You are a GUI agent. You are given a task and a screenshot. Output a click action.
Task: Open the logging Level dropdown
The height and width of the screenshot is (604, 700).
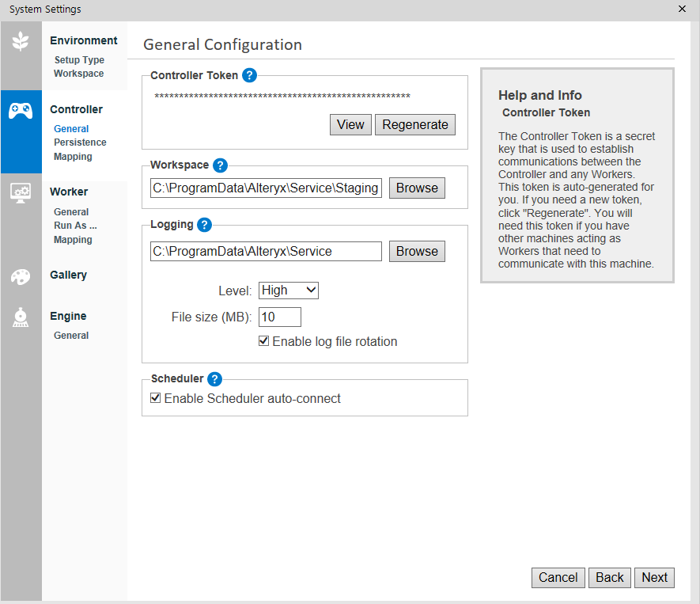(289, 291)
